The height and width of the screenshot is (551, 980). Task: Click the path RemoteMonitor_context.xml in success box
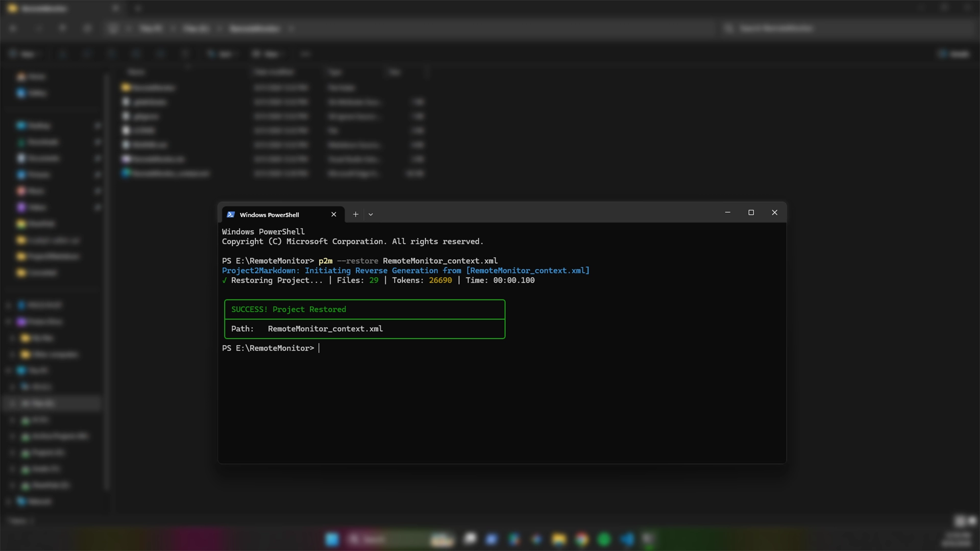click(325, 329)
